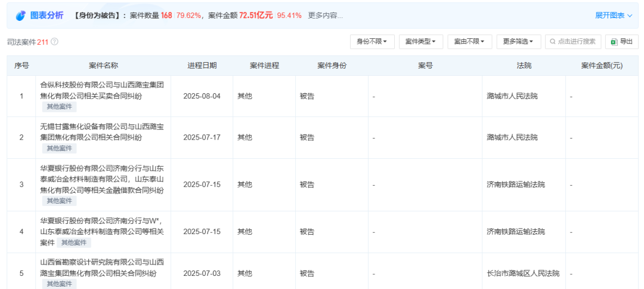Expand the chart via 展开图表
This screenshot has width=644, height=289.
click(x=614, y=16)
